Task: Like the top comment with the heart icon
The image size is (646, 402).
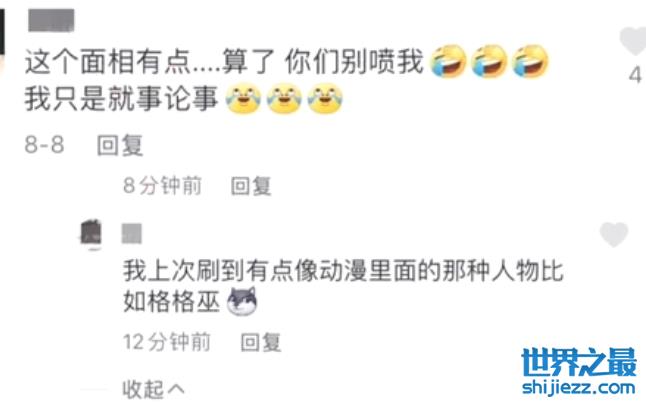Action: tap(632, 40)
